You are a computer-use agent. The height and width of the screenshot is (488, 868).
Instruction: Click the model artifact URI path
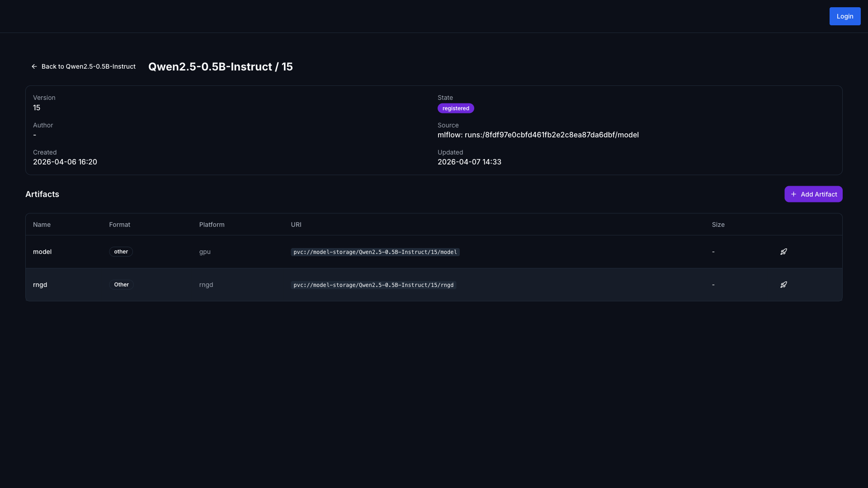tap(375, 252)
